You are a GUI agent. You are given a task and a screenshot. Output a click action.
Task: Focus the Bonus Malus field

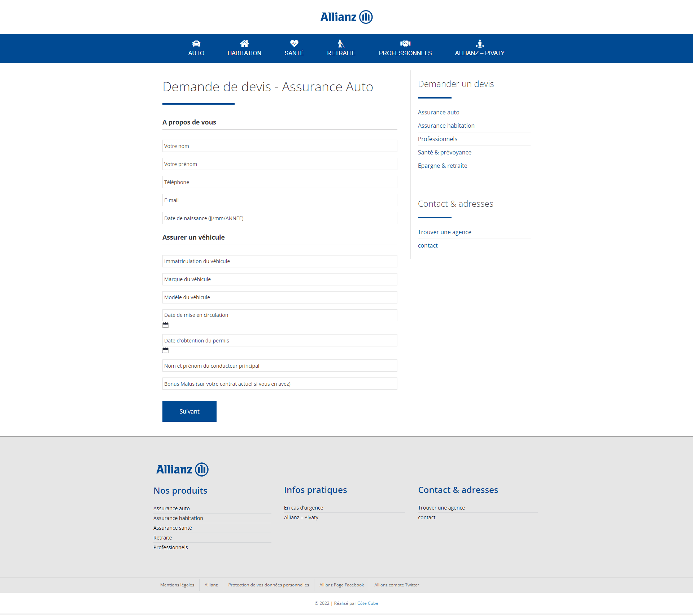tap(280, 384)
